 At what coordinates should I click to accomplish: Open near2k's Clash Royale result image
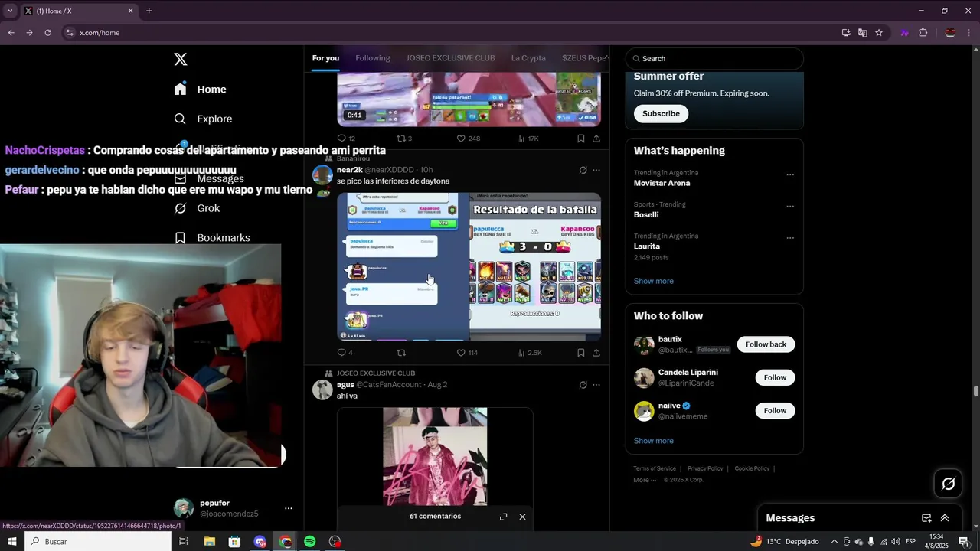coord(535,266)
